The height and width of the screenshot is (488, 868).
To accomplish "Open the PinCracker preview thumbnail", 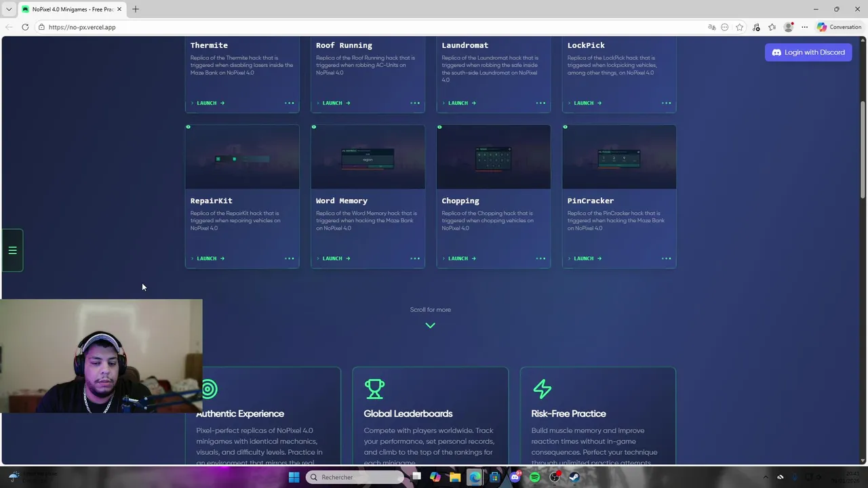I will (x=619, y=157).
